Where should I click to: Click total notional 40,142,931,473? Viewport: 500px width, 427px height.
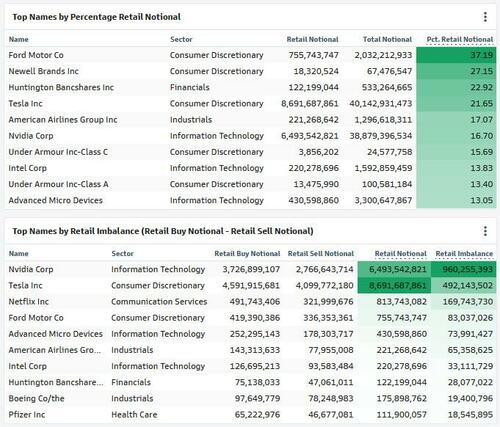381,103
